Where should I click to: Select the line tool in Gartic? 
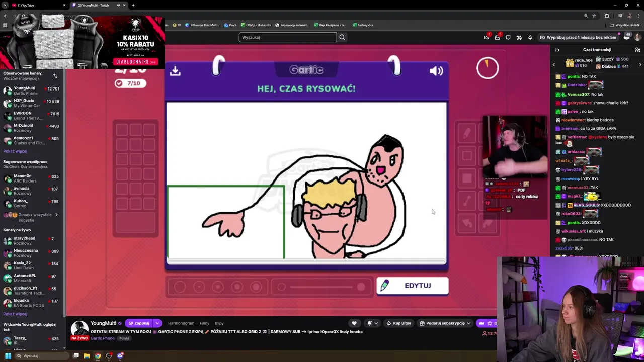[467, 201]
